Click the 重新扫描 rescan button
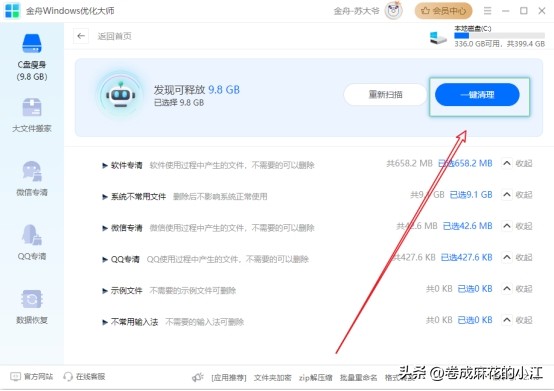This screenshot has height=391, width=554. (x=385, y=95)
